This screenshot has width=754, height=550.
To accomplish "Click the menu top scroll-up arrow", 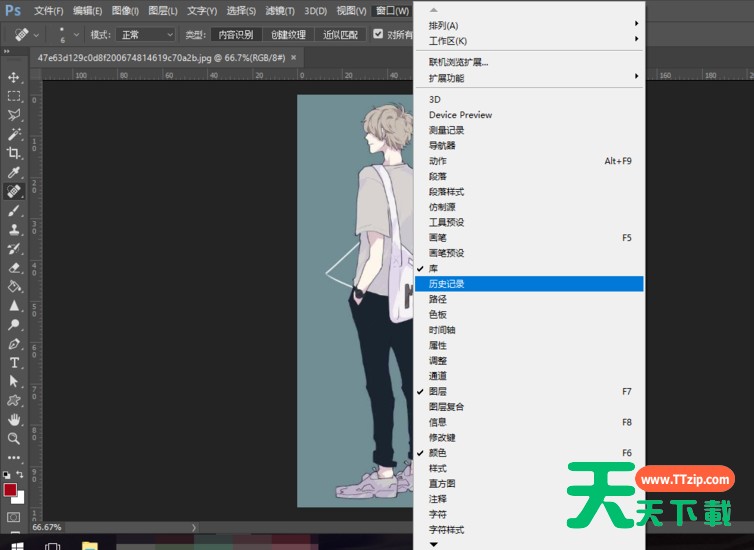I will 434,10.
